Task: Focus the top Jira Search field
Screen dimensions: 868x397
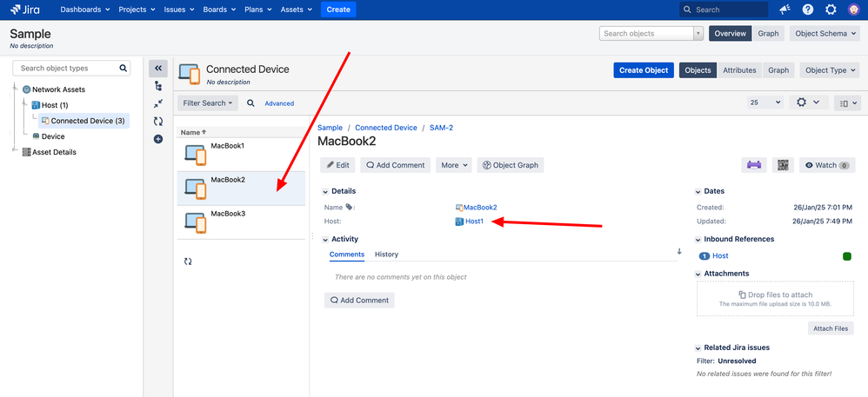Action: click(724, 10)
